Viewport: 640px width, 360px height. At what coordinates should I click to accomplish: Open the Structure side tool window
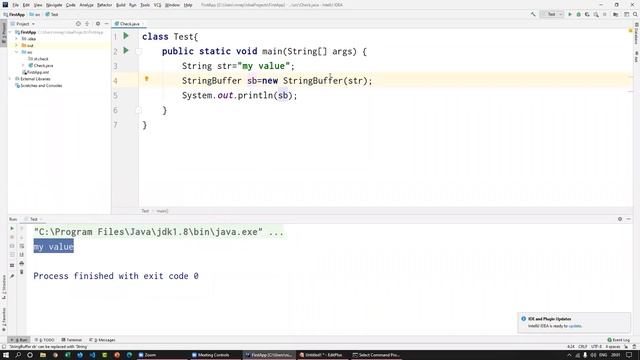(x=4, y=288)
